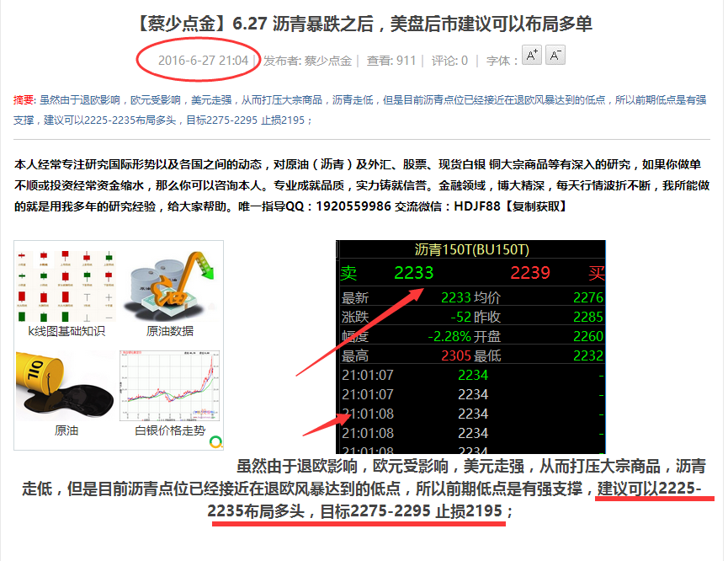Click the k线图基础知识 text link
The image size is (728, 561).
coord(66,331)
